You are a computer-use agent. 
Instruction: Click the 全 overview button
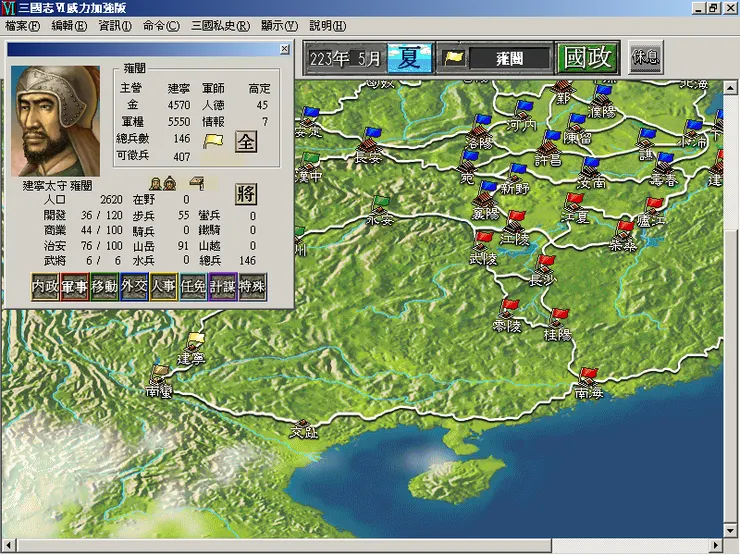click(246, 141)
